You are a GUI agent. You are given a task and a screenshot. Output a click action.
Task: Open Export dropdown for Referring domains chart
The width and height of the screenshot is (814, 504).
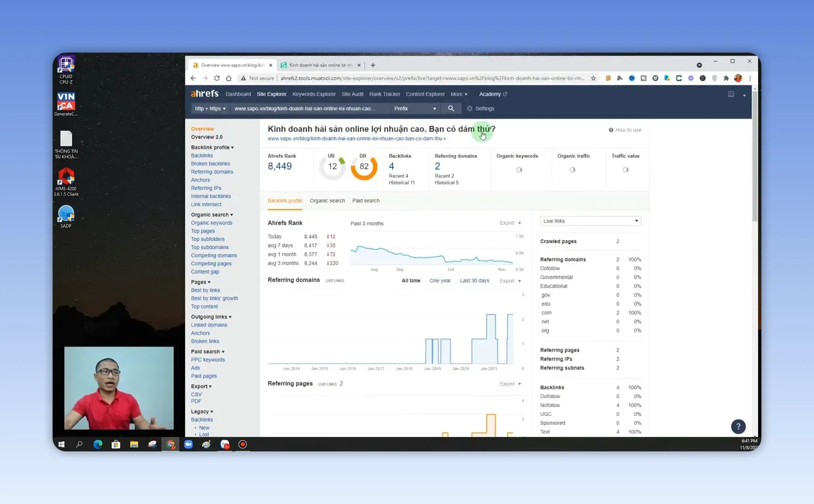tap(510, 281)
